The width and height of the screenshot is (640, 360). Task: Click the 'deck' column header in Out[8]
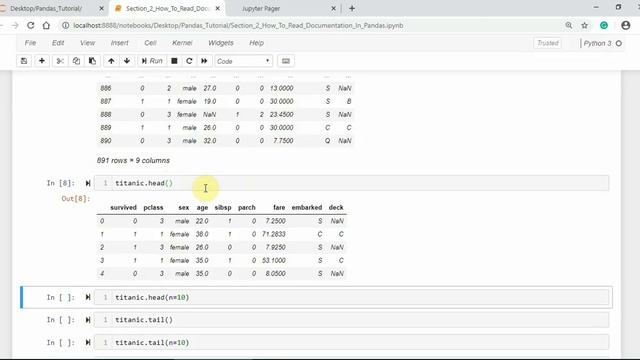pos(336,207)
